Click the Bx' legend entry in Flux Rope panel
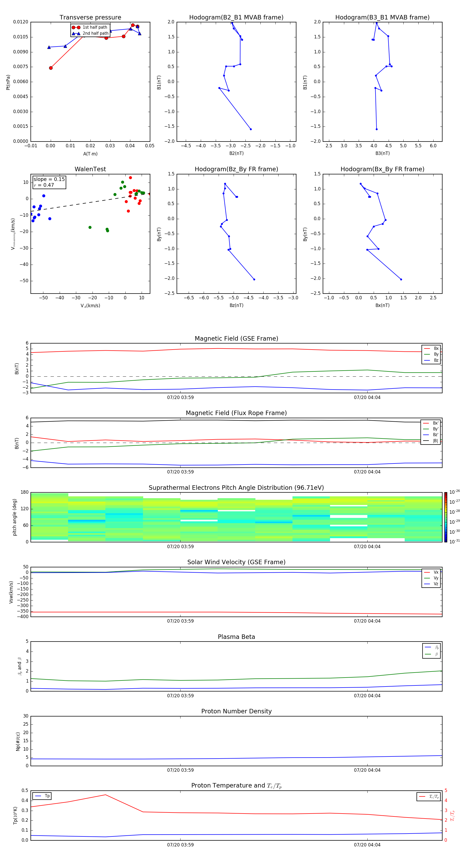Screen dimensions: 473x868 tap(431, 423)
